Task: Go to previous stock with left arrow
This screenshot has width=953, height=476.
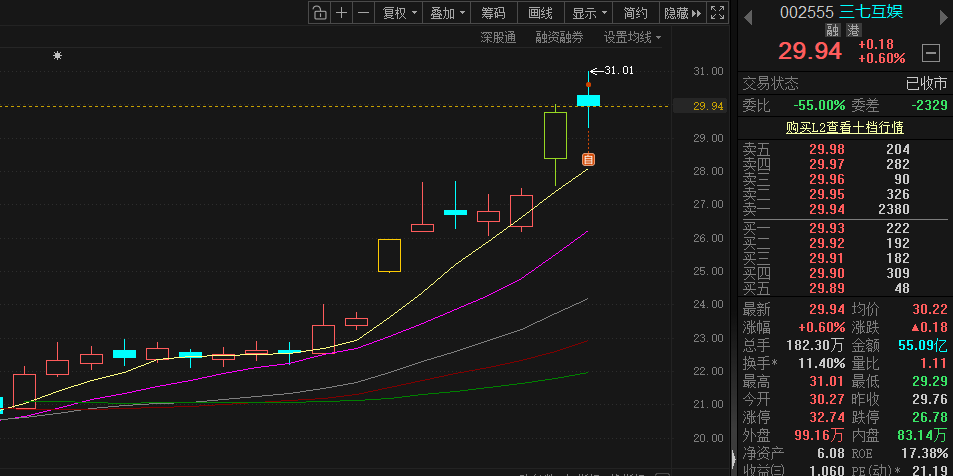Action: click(748, 14)
